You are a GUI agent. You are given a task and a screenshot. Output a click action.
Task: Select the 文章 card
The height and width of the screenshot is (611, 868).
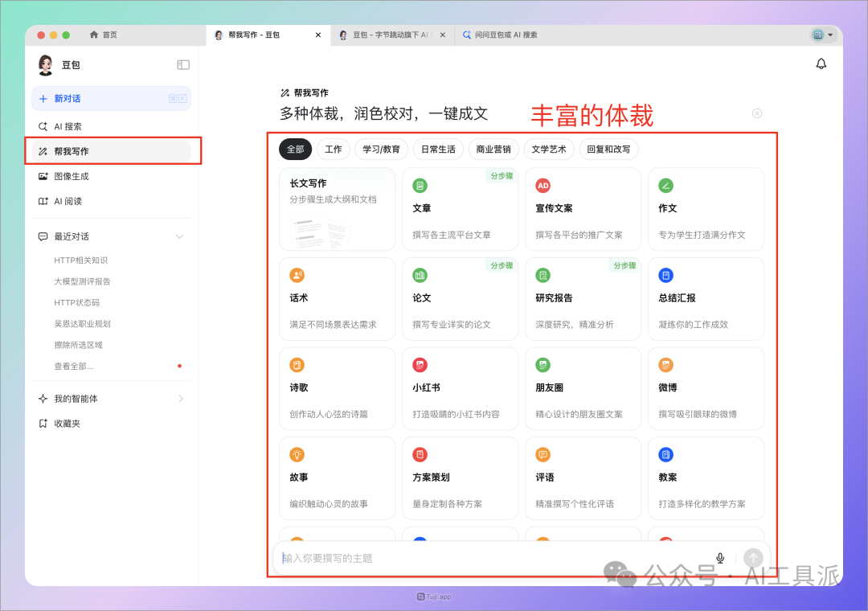tap(460, 209)
